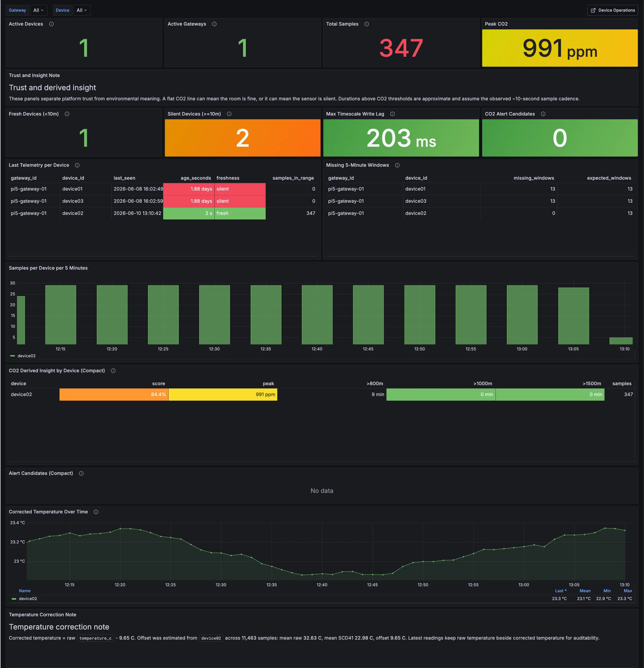Click the 203 ms write lag stat
This screenshot has height=668, width=644.
pos(401,138)
